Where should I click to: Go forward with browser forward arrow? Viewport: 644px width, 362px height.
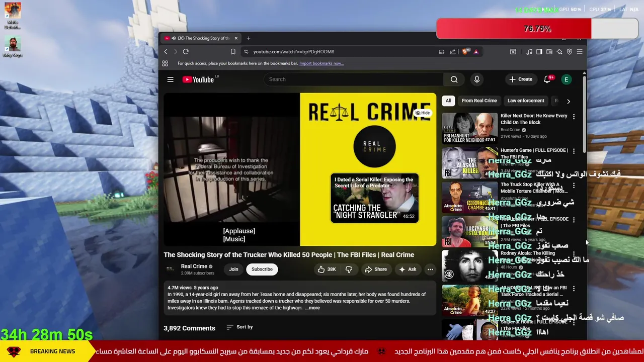tap(176, 52)
